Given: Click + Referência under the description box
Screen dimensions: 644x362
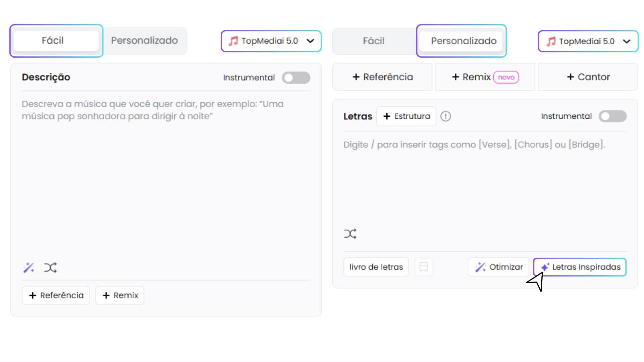Looking at the screenshot, I should (56, 295).
